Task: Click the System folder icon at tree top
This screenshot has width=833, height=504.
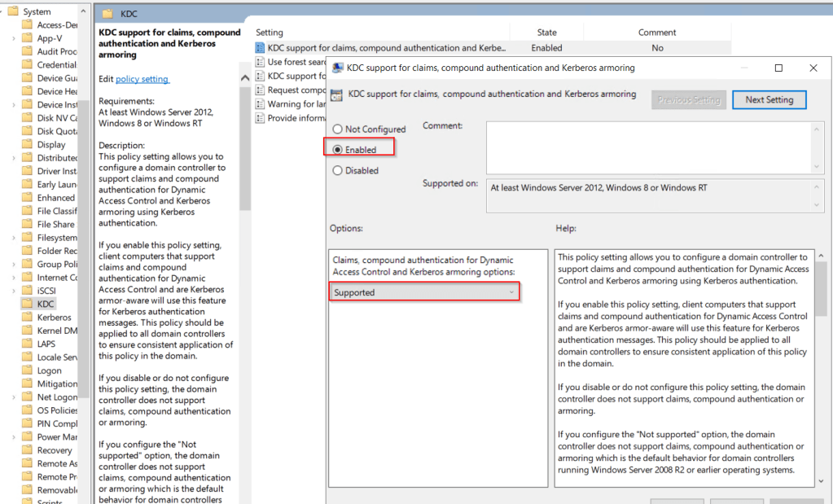Action: (14, 11)
